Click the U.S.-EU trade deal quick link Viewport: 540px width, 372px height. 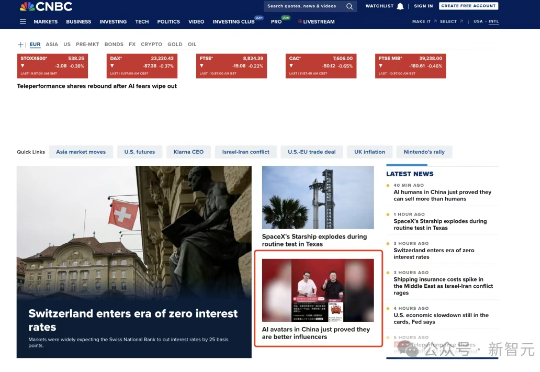tap(312, 152)
